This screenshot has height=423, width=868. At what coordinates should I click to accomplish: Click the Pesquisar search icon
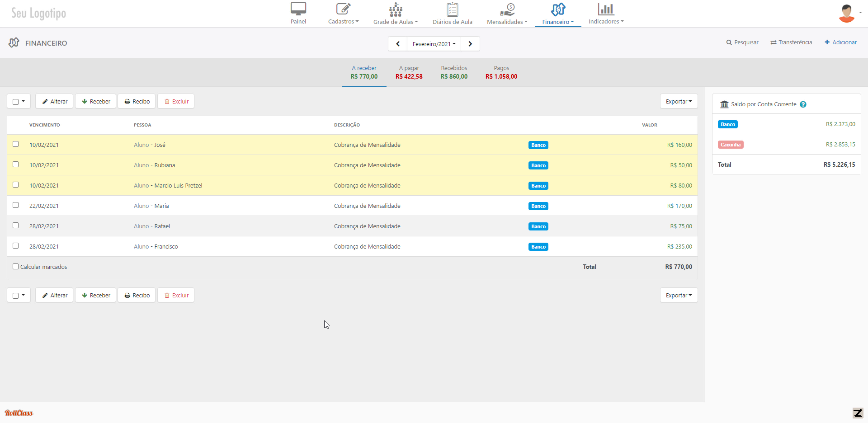point(729,42)
